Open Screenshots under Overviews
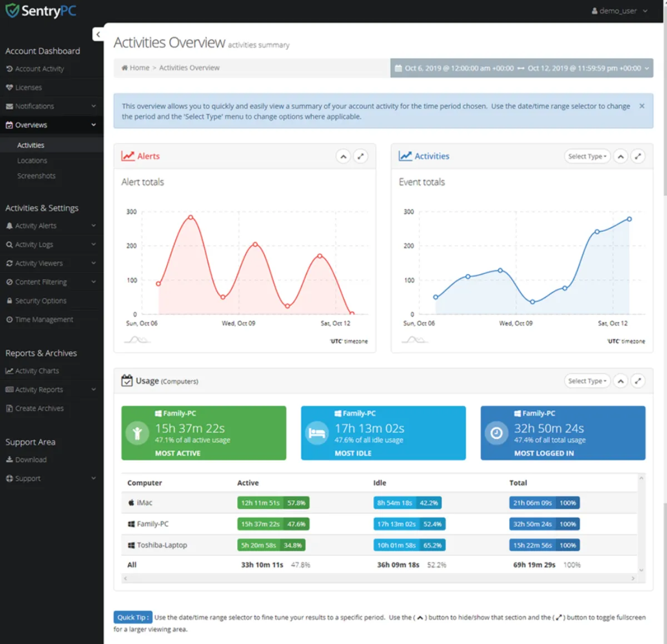The image size is (667, 644). coord(36,176)
